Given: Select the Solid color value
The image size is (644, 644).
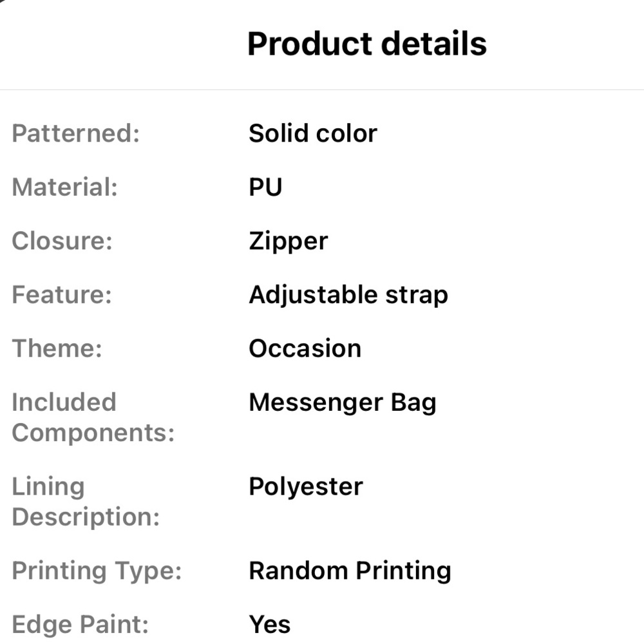Looking at the screenshot, I should [313, 133].
